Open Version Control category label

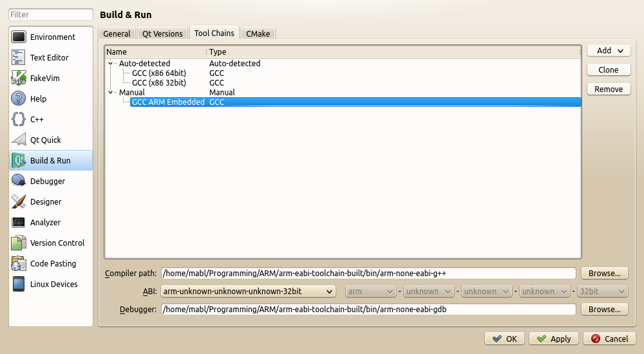pos(57,243)
